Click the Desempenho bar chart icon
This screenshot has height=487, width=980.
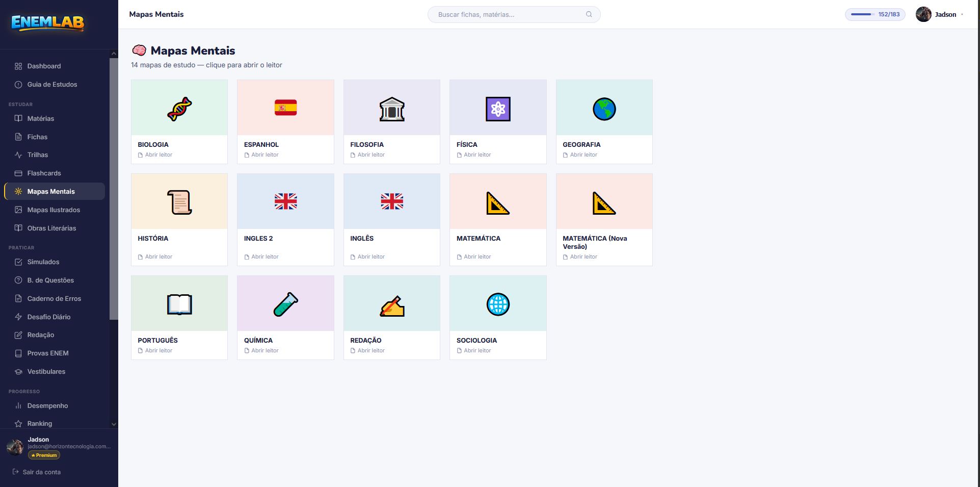(18, 406)
